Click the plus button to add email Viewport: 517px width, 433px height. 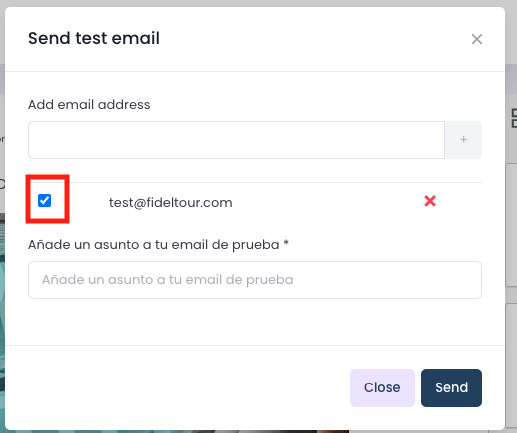[463, 140]
